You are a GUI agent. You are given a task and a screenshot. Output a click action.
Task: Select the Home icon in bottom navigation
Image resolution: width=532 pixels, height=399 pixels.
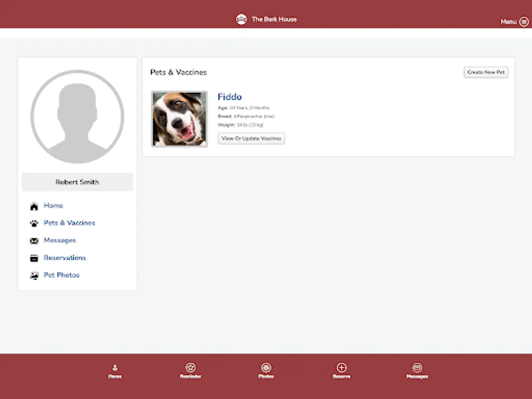pos(115,368)
